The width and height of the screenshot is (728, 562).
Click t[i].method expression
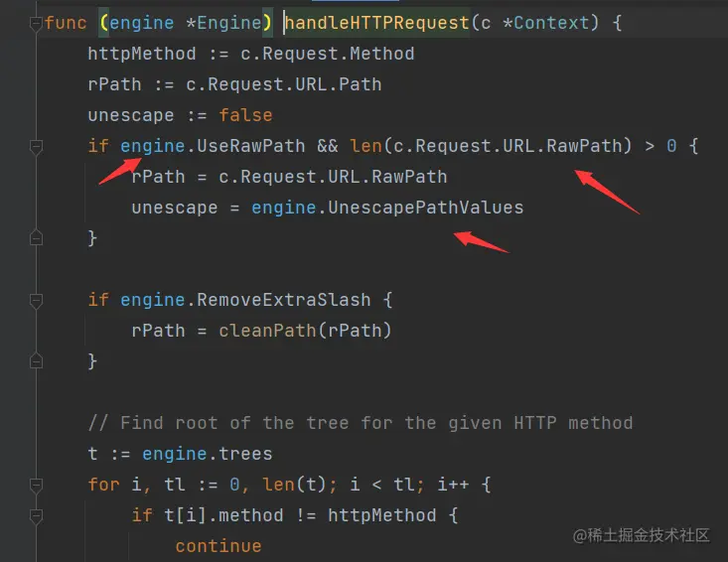point(223,515)
